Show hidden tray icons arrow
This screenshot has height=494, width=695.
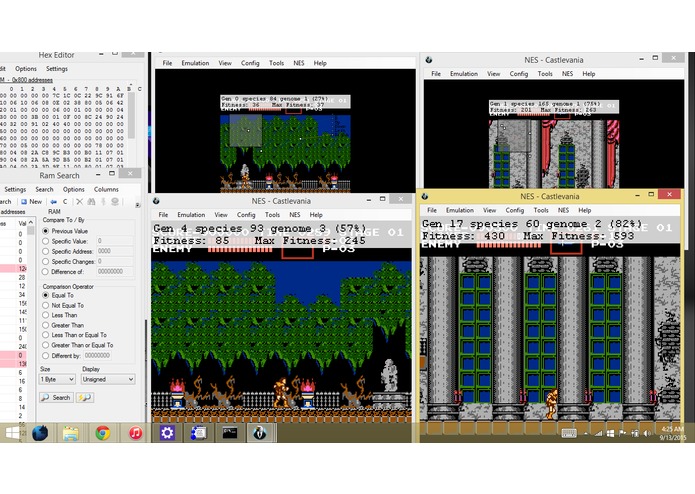click(586, 433)
